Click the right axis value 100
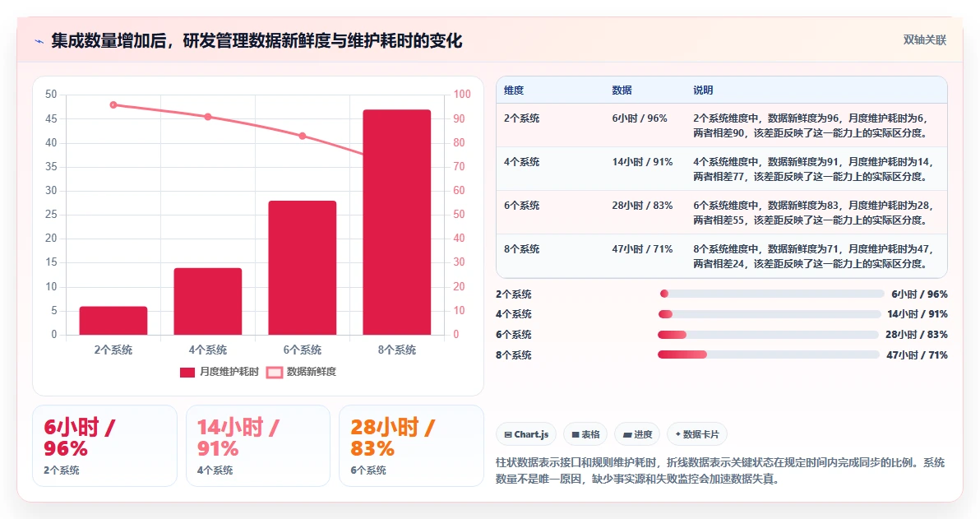 [x=462, y=95]
